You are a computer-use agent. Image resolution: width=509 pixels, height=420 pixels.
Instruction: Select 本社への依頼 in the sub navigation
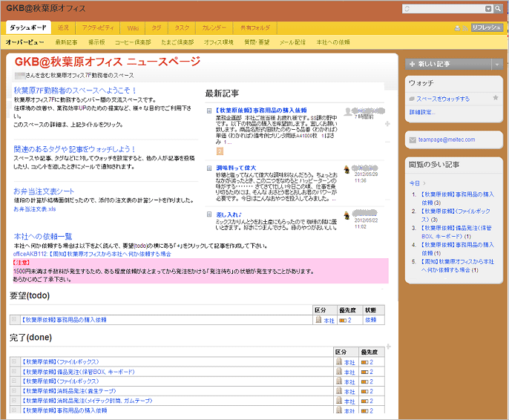point(333,42)
